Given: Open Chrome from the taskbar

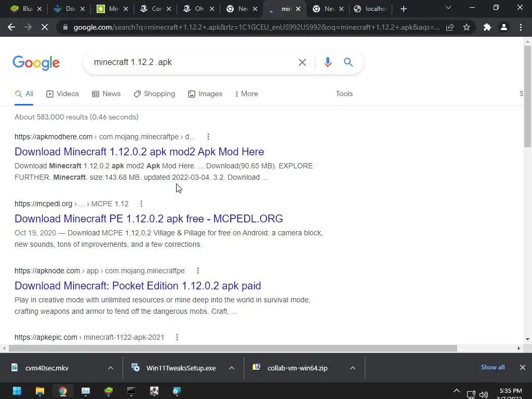Looking at the screenshot, I should tap(63, 391).
